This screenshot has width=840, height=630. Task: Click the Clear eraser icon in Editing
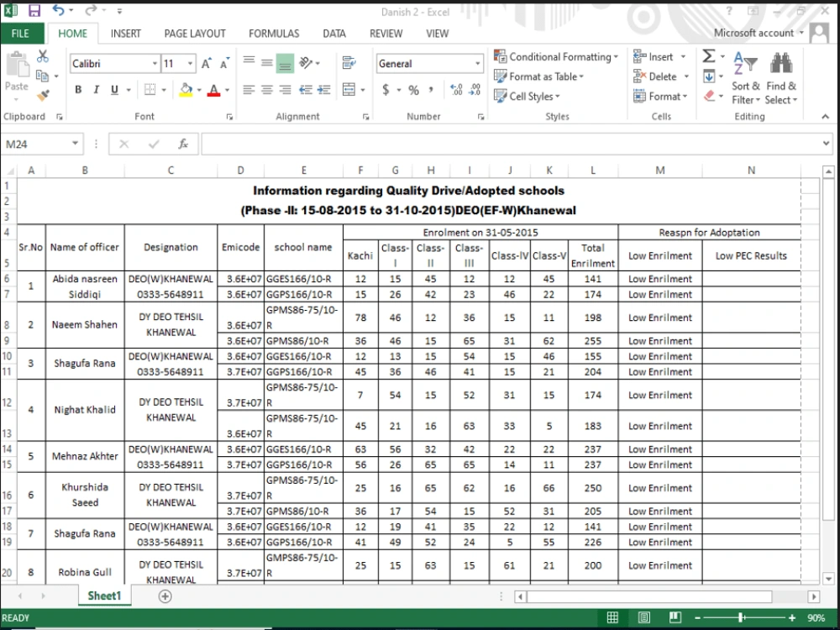click(x=709, y=96)
